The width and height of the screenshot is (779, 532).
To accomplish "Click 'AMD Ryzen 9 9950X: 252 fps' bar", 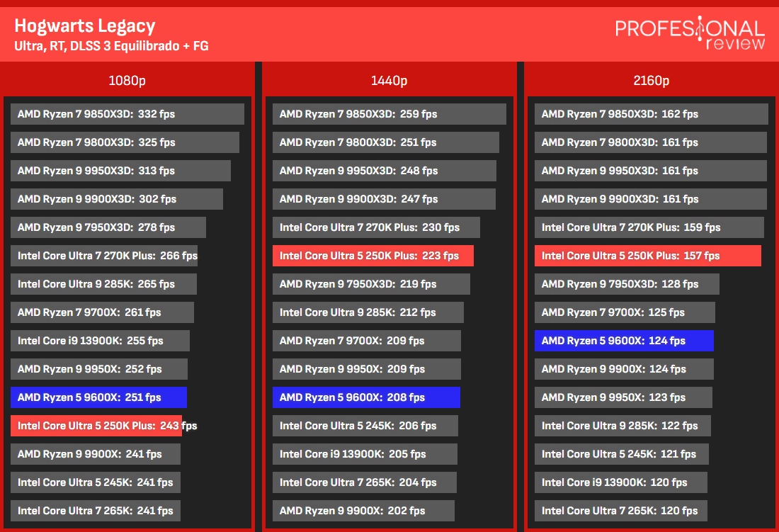I will pyautogui.click(x=99, y=369).
